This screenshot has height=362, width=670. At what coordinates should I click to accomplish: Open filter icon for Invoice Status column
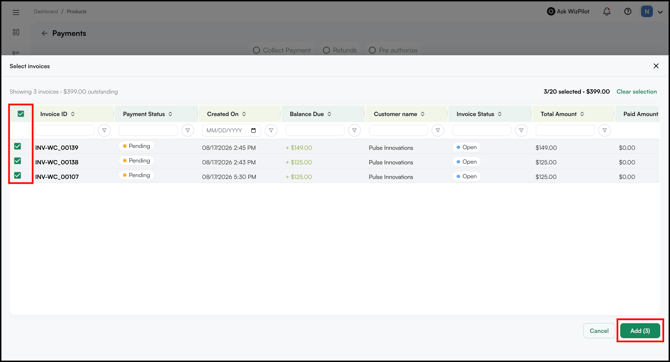(x=521, y=130)
